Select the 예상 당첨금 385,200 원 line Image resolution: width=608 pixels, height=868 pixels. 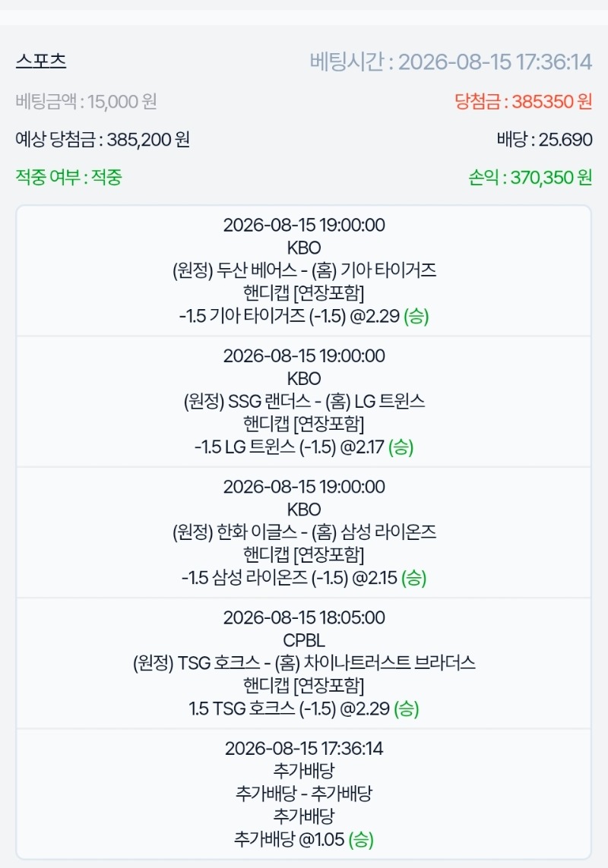[103, 140]
